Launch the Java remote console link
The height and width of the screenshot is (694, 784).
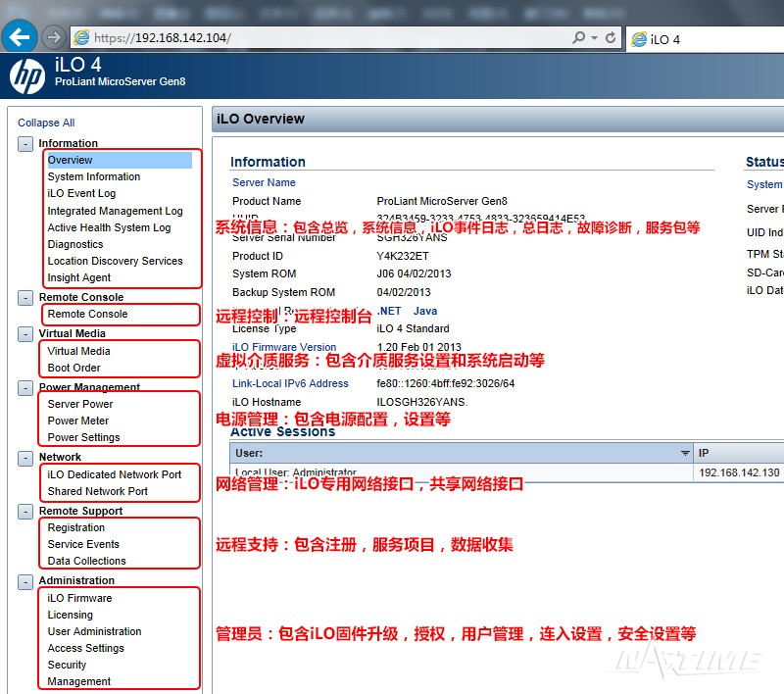[425, 311]
